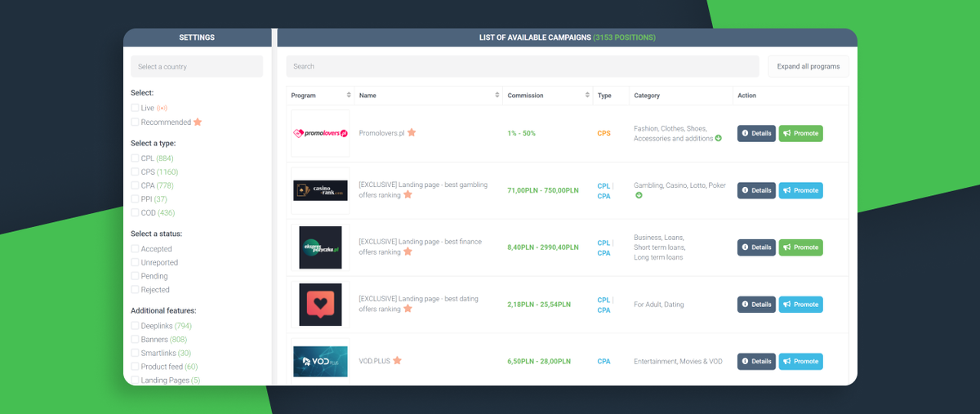Click the live broadcast icon beside Live
Screen dimensions: 980x414
click(162, 108)
